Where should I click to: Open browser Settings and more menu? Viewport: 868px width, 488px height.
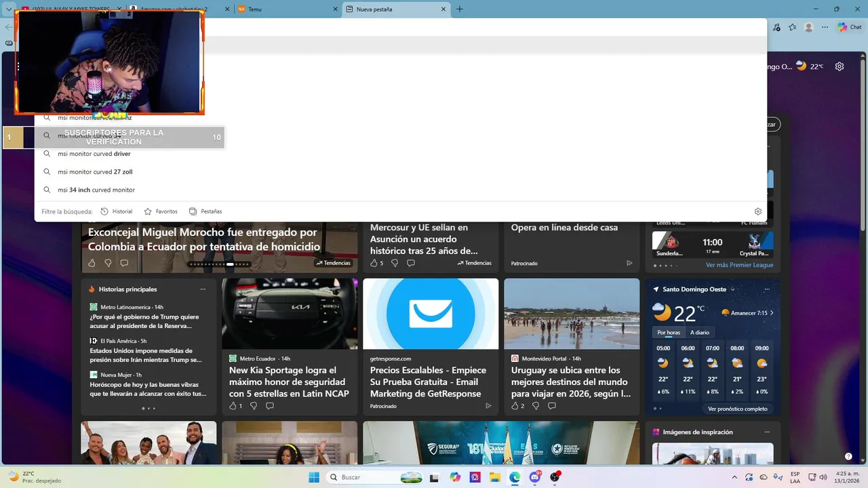(824, 27)
